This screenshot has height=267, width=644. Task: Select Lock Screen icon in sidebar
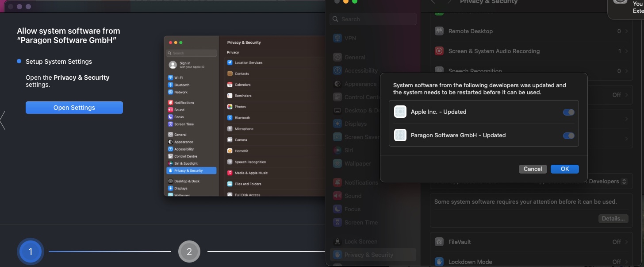tap(337, 241)
